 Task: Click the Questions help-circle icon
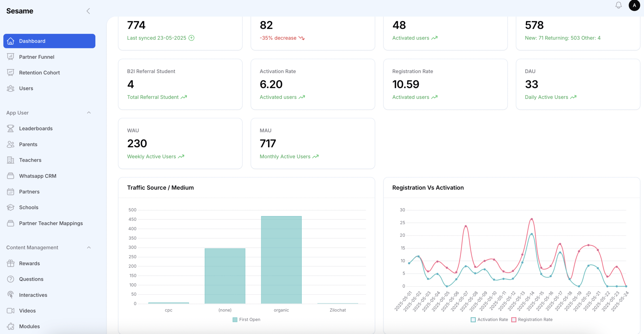[x=11, y=279]
